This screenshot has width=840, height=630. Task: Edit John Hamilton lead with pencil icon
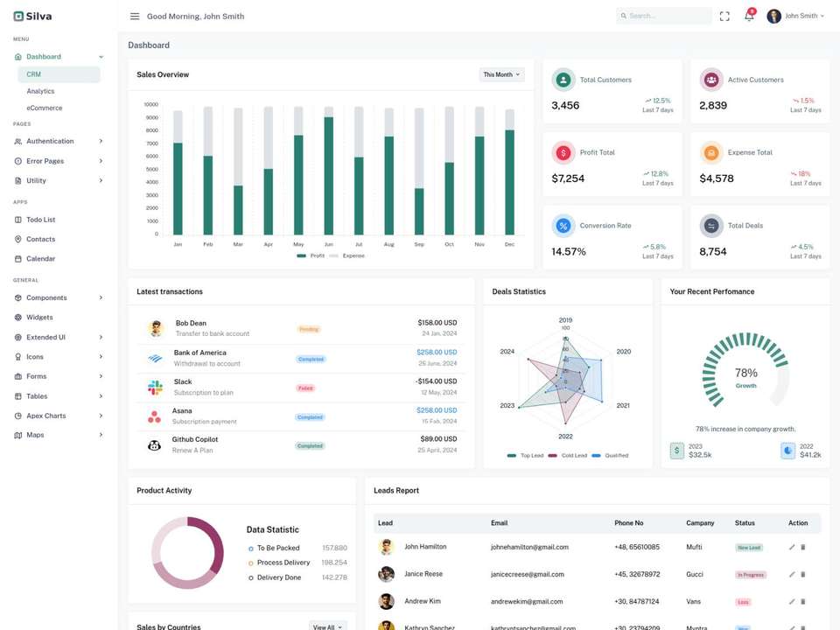click(x=792, y=547)
